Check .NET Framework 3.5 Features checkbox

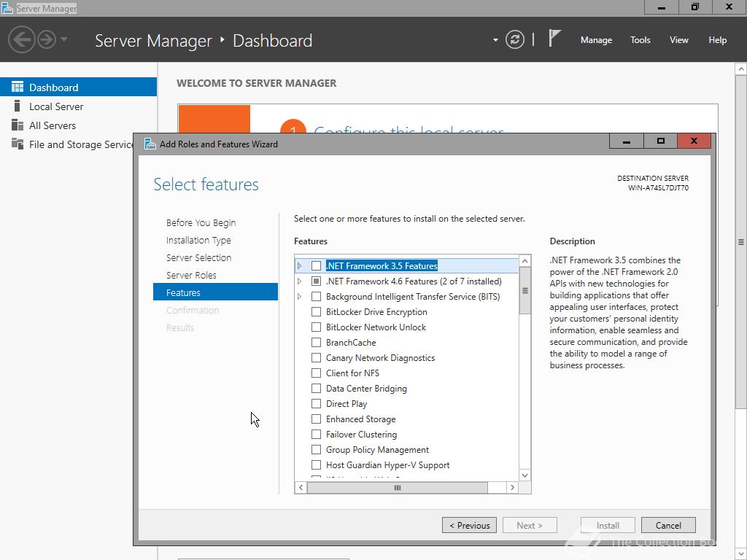(316, 265)
